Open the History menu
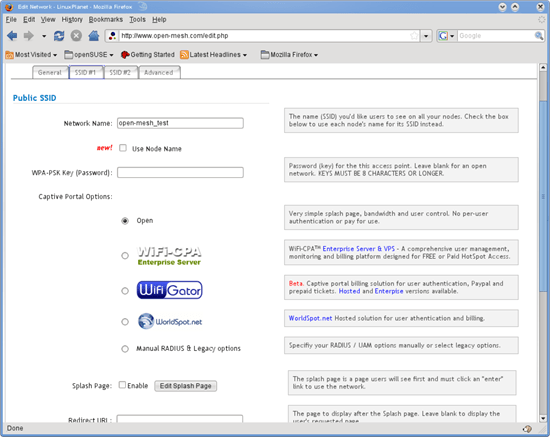Viewport: 550px width, 437px height. tap(72, 20)
